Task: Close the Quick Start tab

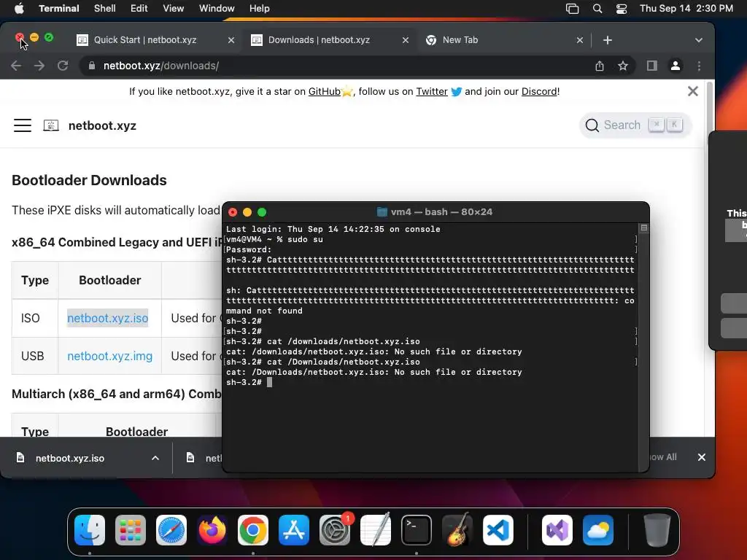Action: point(231,40)
